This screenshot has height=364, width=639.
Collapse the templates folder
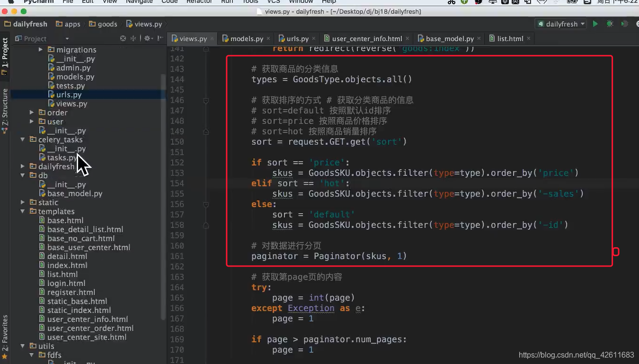tap(23, 211)
